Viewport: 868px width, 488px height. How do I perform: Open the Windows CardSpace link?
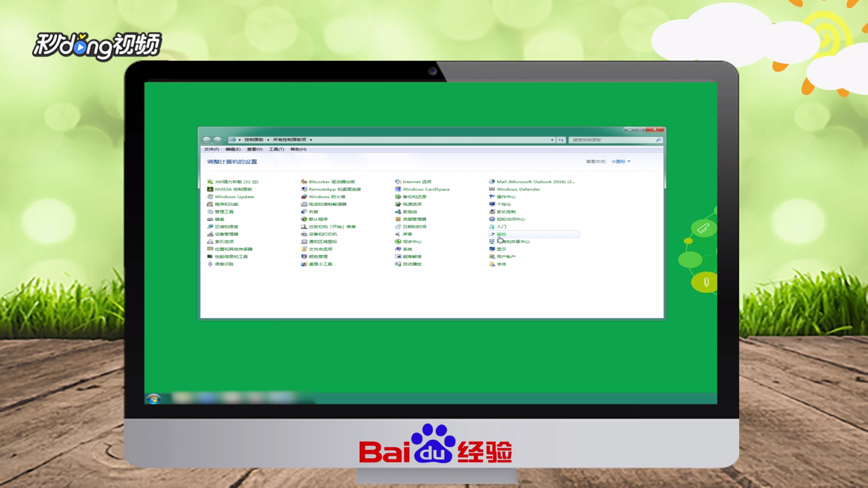click(x=426, y=189)
